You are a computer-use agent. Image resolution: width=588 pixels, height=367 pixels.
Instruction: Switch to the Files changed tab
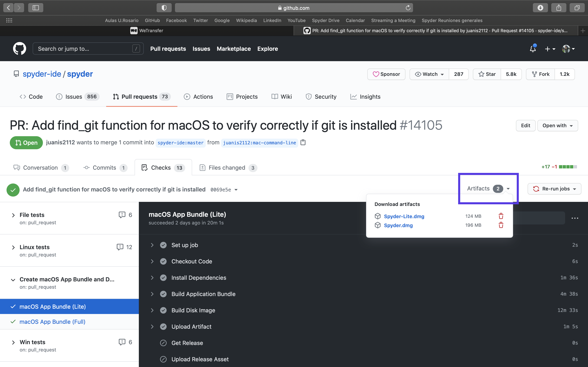[x=226, y=168]
